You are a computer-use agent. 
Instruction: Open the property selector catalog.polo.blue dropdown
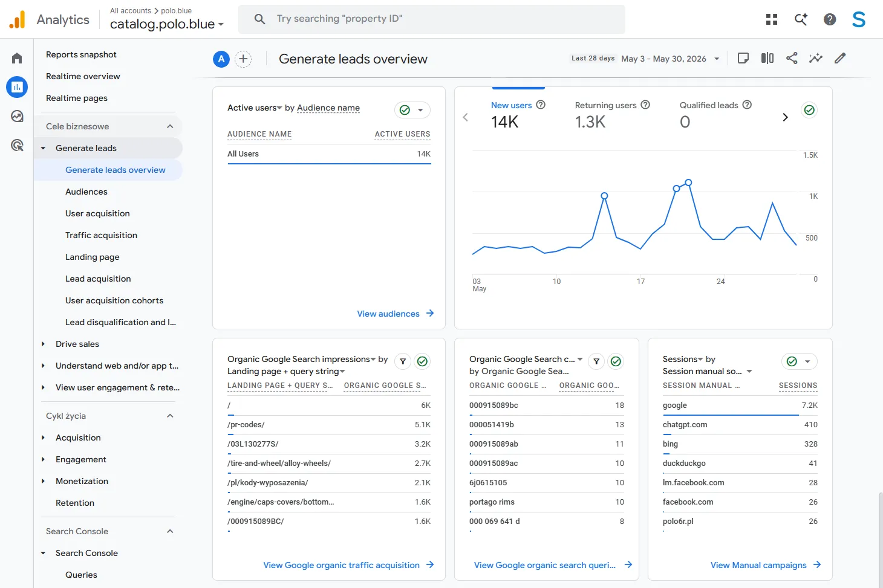point(167,24)
